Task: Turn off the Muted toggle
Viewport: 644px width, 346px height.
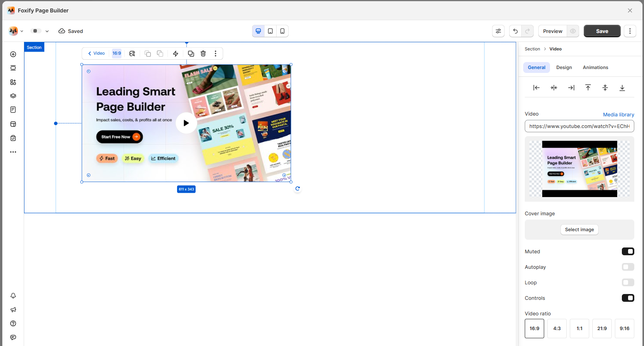Action: (x=628, y=251)
